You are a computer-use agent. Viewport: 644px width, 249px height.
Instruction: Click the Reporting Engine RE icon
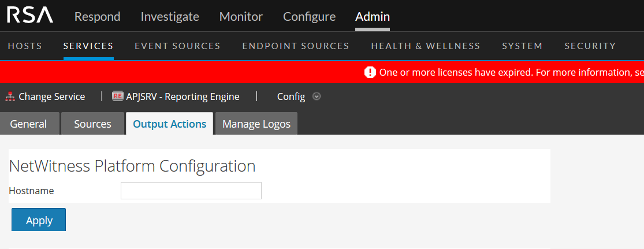(118, 96)
